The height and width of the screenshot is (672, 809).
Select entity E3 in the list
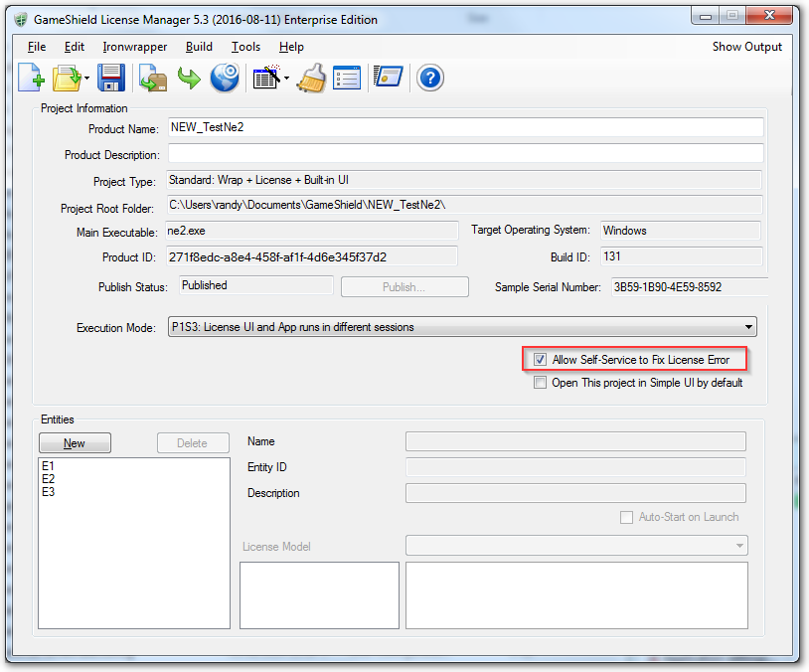click(x=48, y=492)
